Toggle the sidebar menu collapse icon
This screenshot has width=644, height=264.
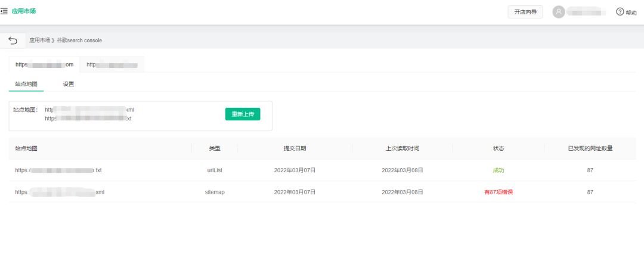pos(4,11)
